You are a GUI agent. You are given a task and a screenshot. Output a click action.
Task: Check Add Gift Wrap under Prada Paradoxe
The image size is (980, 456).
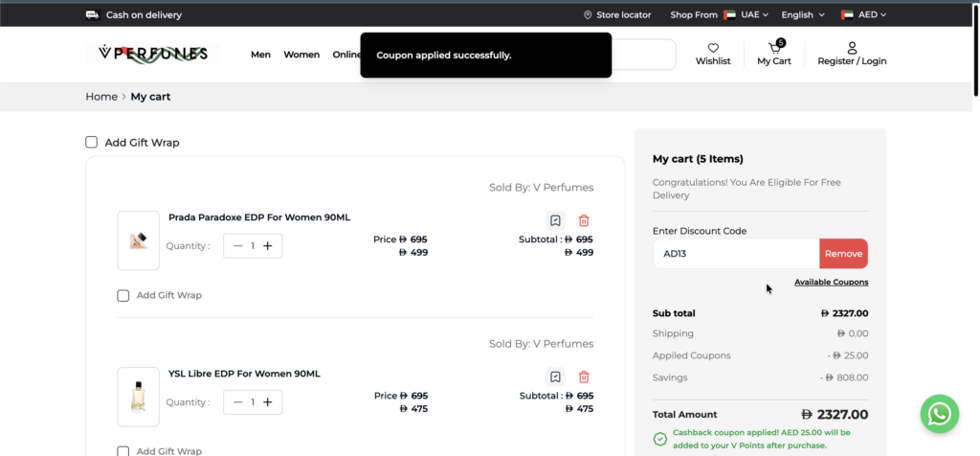(123, 295)
